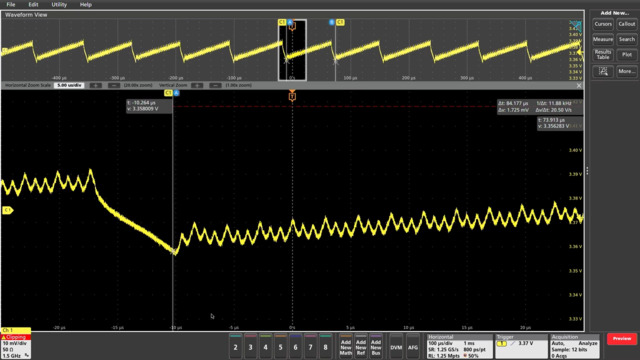
Task: Select the Preview status button
Action: tap(622, 339)
